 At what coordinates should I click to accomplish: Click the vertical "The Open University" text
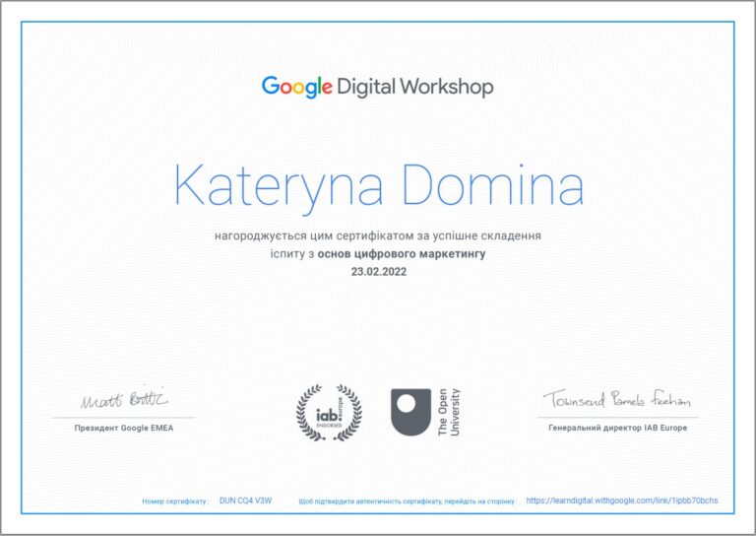449,413
